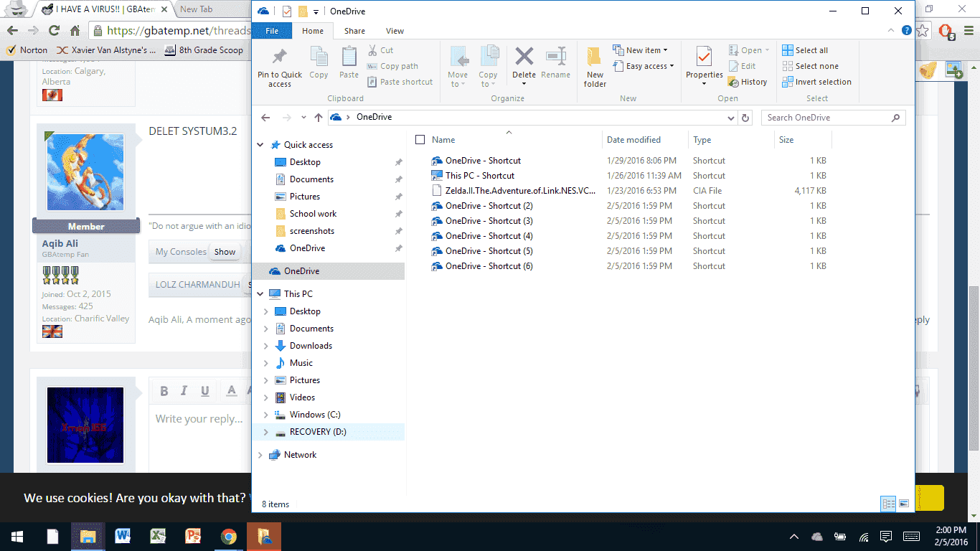The height and width of the screenshot is (551, 980).
Task: Collapse Quick access tree node
Action: click(260, 145)
